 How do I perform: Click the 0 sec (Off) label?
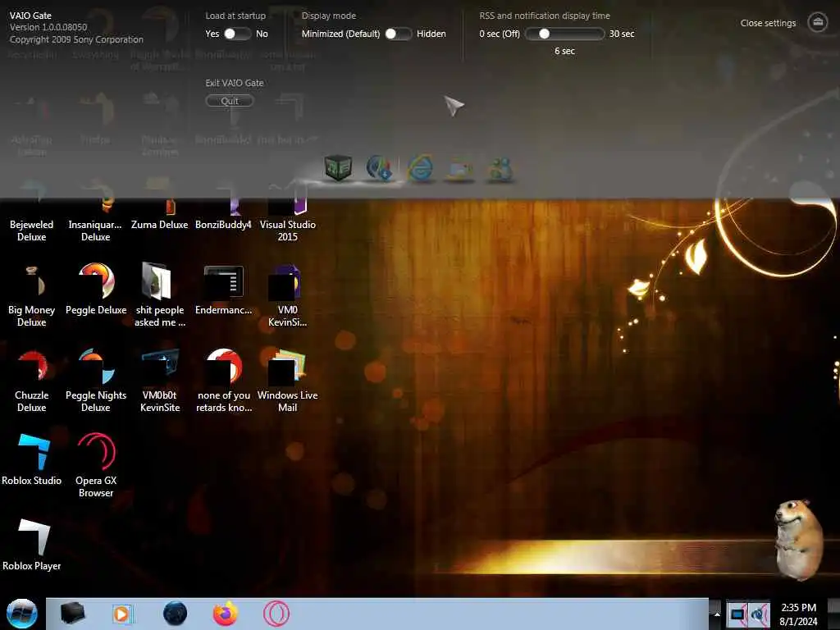pos(500,34)
